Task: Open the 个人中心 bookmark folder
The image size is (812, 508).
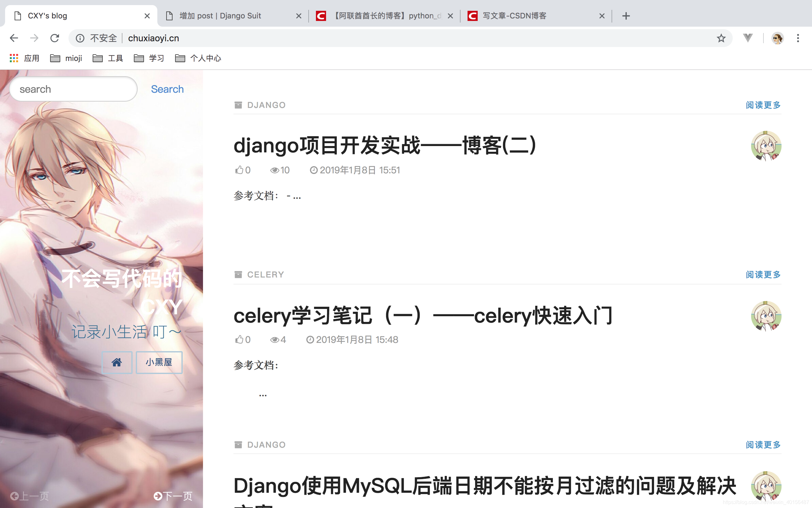Action: coord(198,58)
